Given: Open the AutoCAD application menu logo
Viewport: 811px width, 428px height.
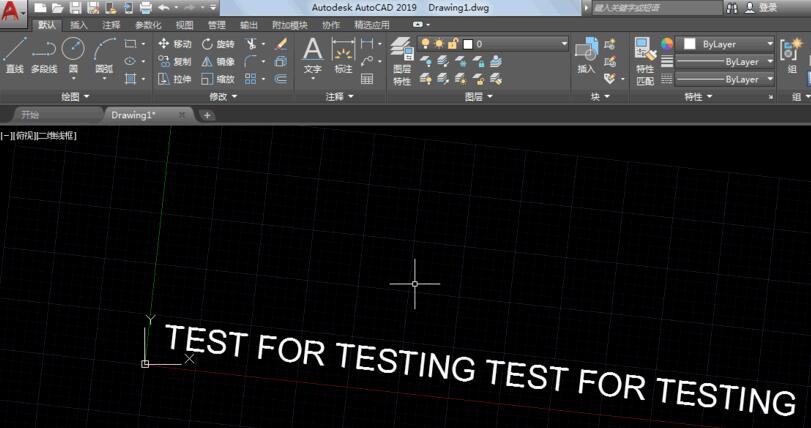Looking at the screenshot, I should tap(11, 11).
